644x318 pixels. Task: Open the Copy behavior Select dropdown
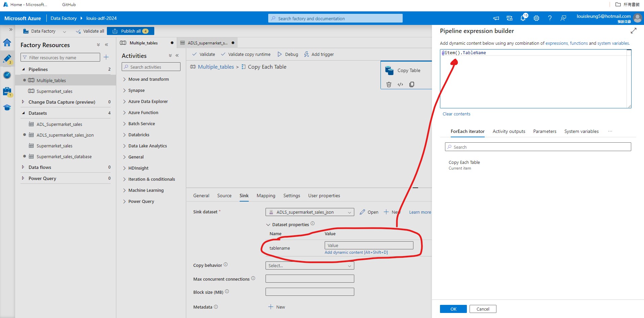pos(309,266)
